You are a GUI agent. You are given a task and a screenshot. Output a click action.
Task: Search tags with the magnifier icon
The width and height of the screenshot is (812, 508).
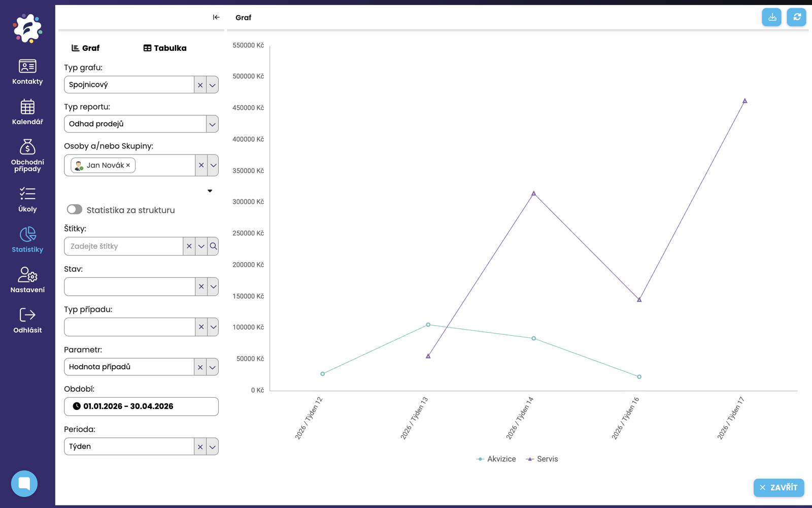point(213,246)
